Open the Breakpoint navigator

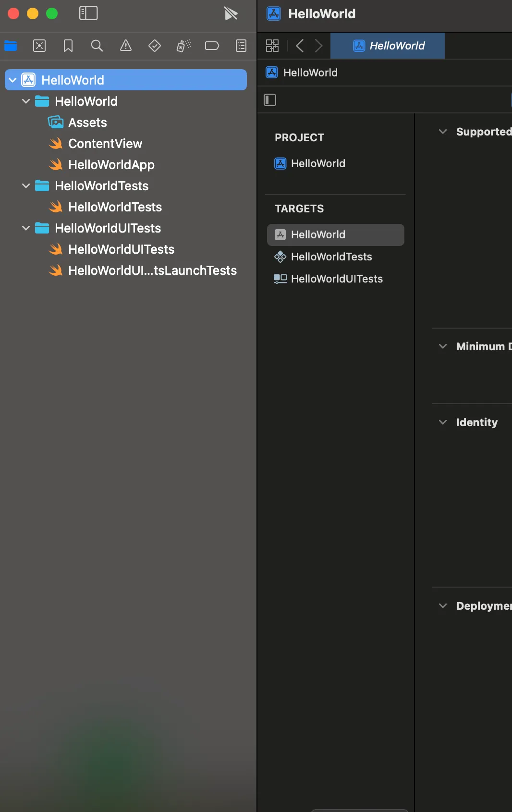tap(212, 46)
